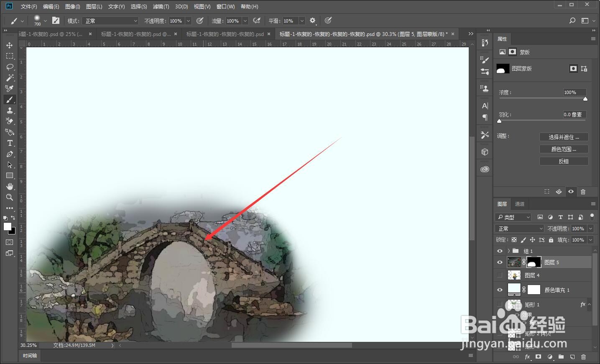The image size is (600, 364).
Task: Select the Brush tool in toolbox
Action: (x=10, y=99)
